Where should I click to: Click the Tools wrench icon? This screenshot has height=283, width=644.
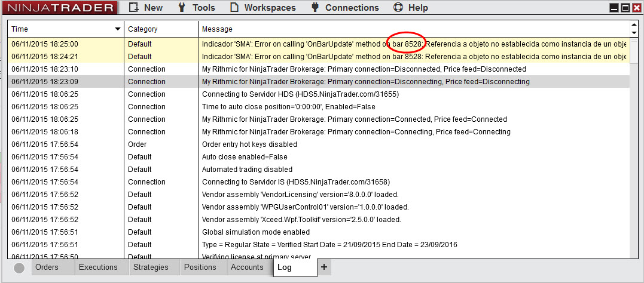coord(183,7)
